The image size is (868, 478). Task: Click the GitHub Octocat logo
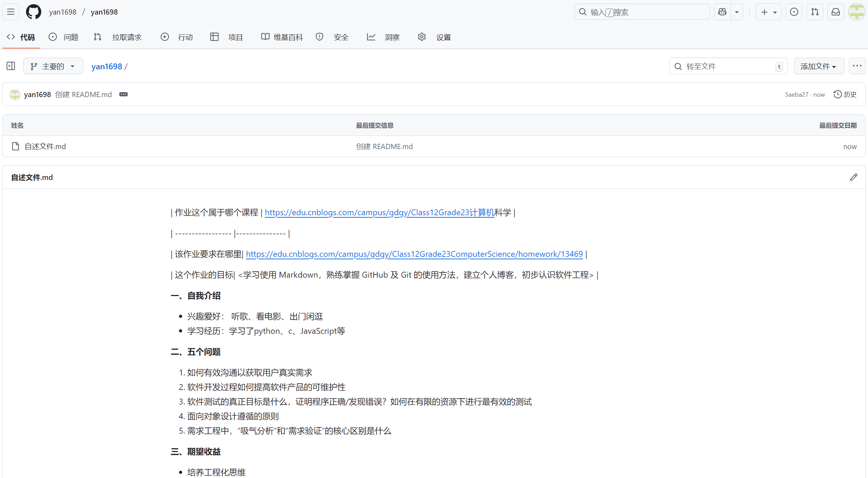[x=34, y=12]
